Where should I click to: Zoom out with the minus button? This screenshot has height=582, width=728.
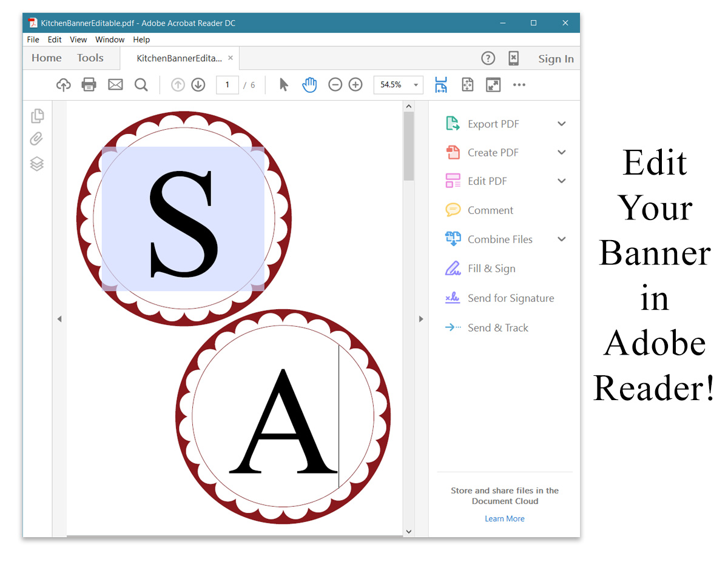[335, 85]
